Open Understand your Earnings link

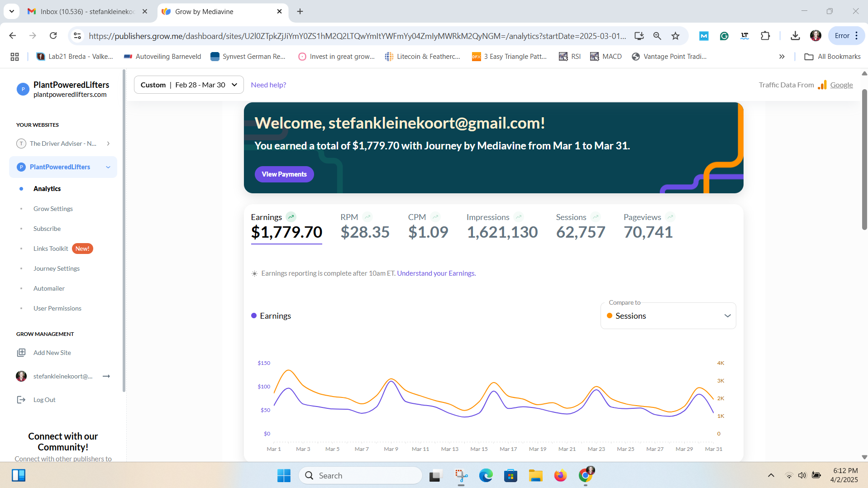pos(436,273)
